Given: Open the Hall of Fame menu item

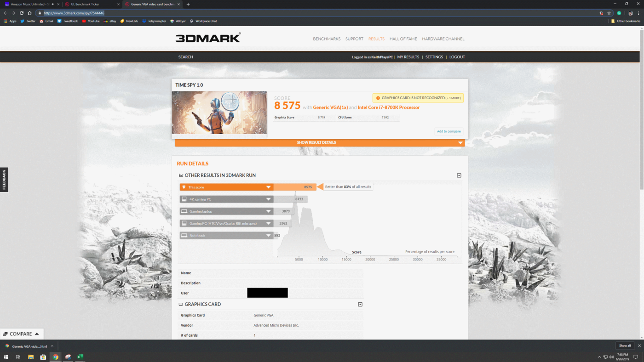Looking at the screenshot, I should pyautogui.click(x=403, y=39).
